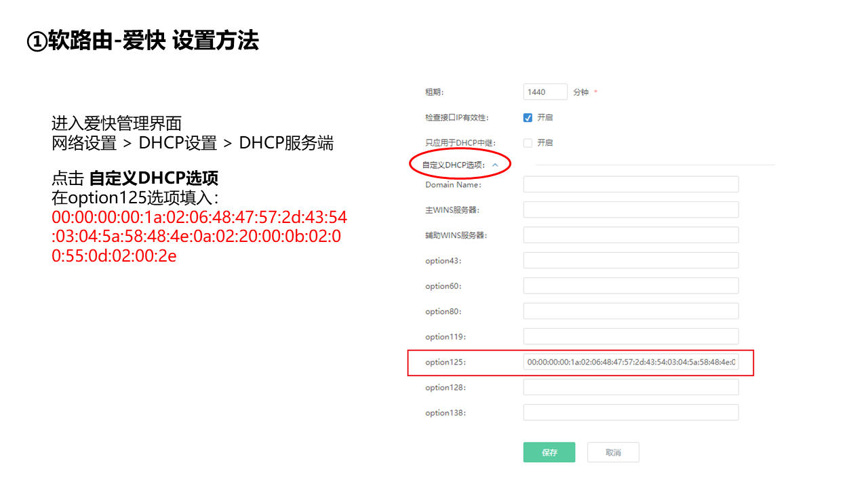Focus the option80 text box
Image resolution: width=868 pixels, height=488 pixels.
click(x=631, y=311)
